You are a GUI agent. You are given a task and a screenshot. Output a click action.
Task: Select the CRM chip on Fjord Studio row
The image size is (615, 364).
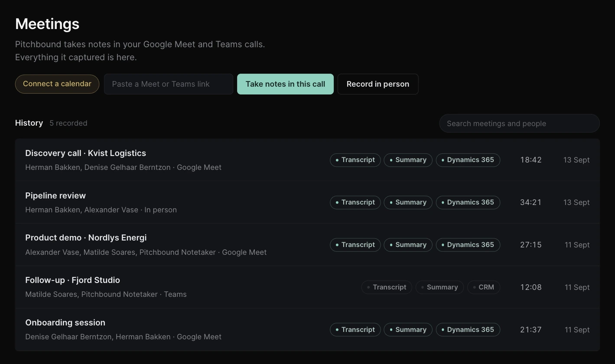point(484,287)
